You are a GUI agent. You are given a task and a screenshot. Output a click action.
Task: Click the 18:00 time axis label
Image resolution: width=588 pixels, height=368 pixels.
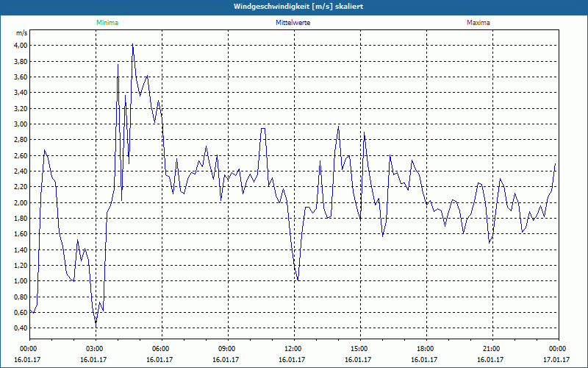[426, 349]
